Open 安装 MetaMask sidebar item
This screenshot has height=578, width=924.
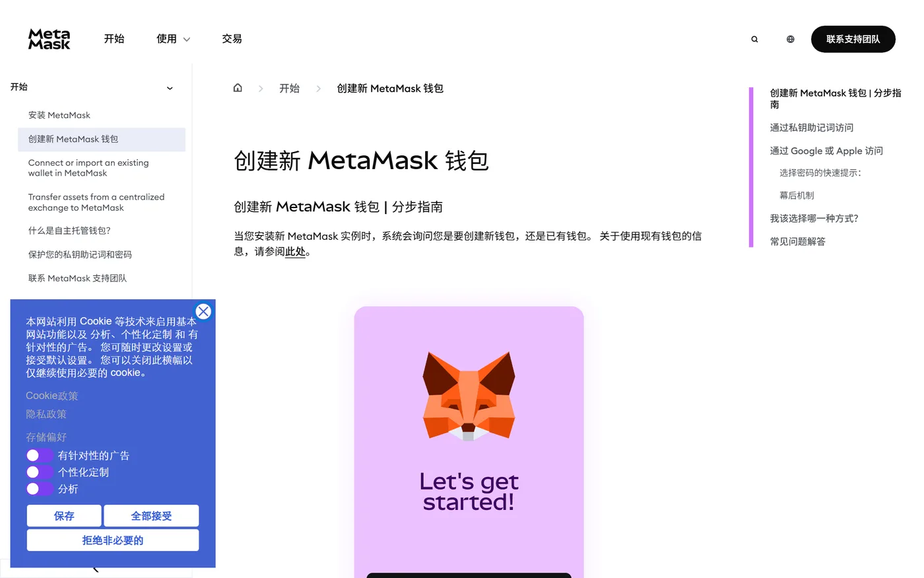click(x=59, y=115)
